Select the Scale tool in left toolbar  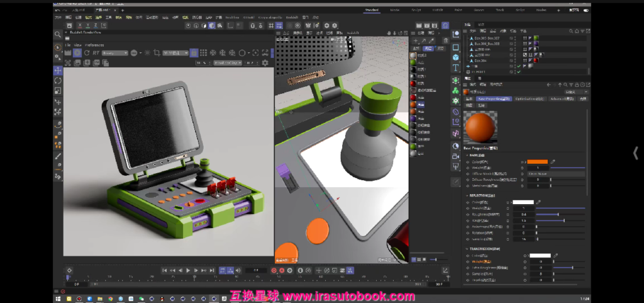coord(58,91)
